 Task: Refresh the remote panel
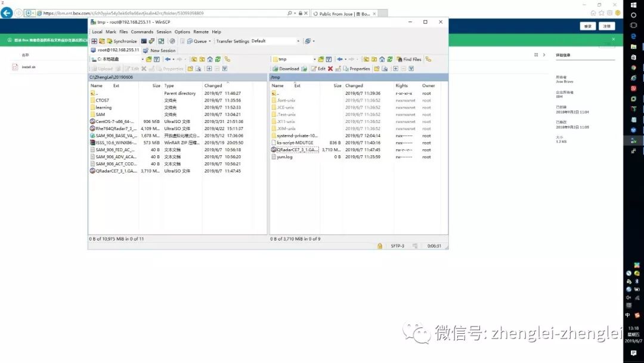[390, 59]
